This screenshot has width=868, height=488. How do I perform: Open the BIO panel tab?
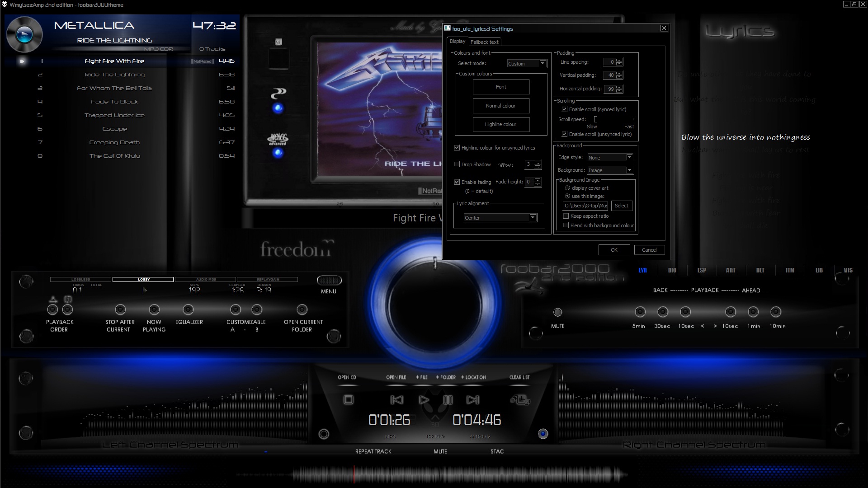(672, 270)
